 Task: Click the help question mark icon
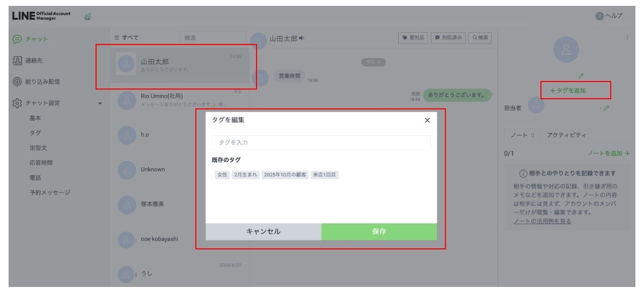click(x=599, y=16)
